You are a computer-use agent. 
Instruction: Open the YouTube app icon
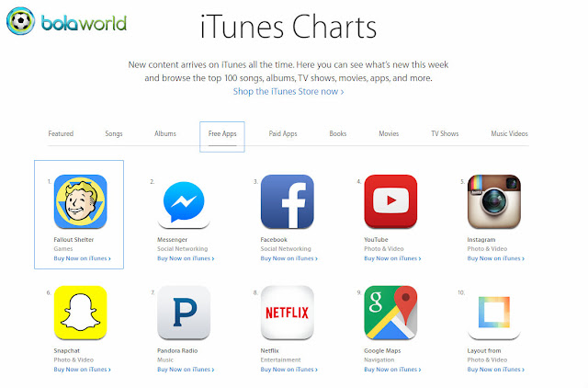390,201
